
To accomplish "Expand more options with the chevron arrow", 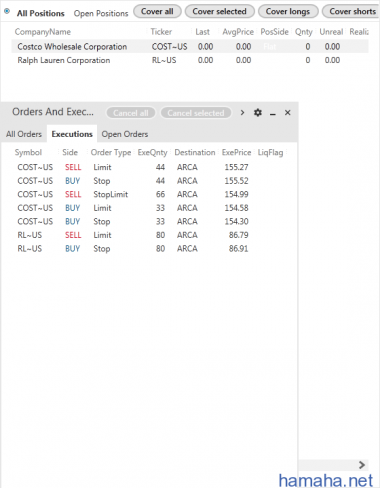I will pos(242,113).
